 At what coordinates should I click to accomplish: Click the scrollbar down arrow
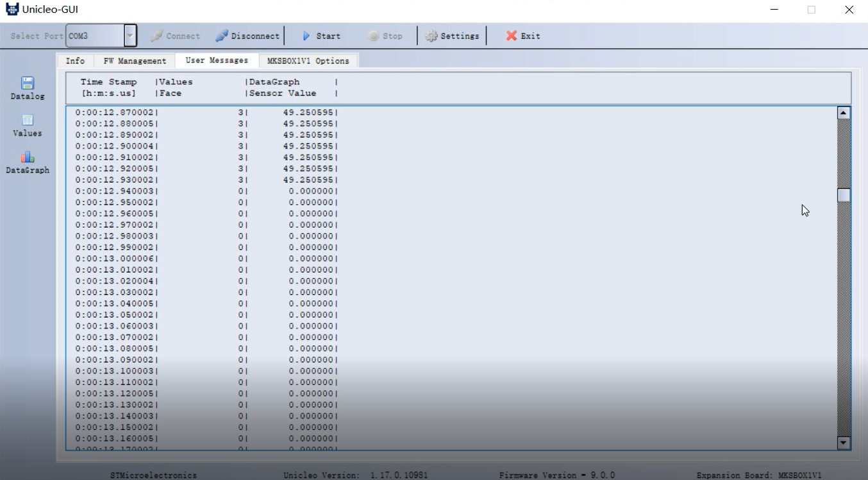[x=844, y=443]
